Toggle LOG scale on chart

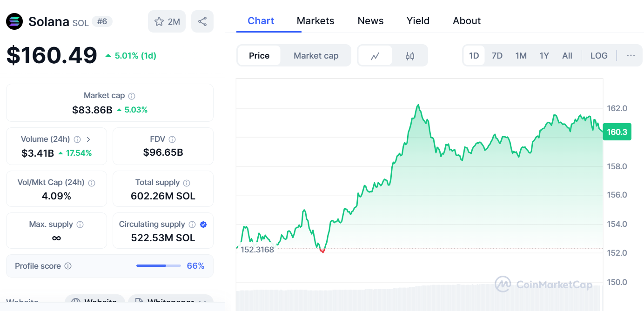[x=599, y=56]
